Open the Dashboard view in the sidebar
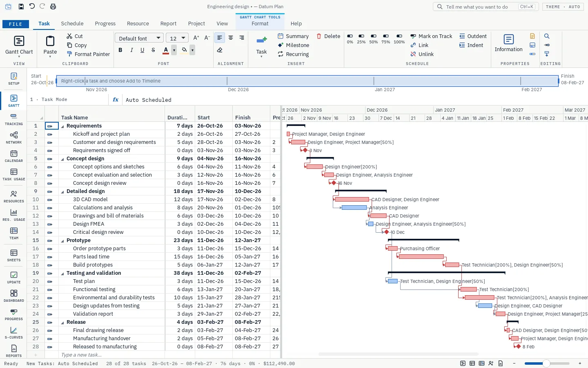Viewport: 588px width, 368px height. coord(14,296)
